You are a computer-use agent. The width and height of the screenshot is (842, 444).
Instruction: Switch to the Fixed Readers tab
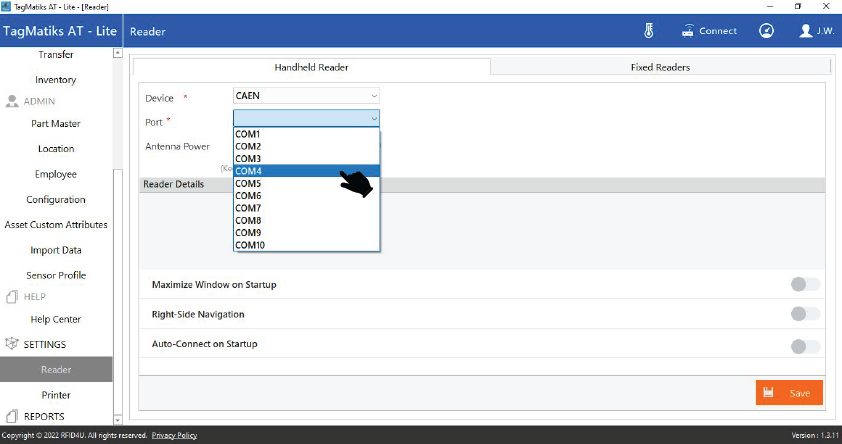coord(660,67)
